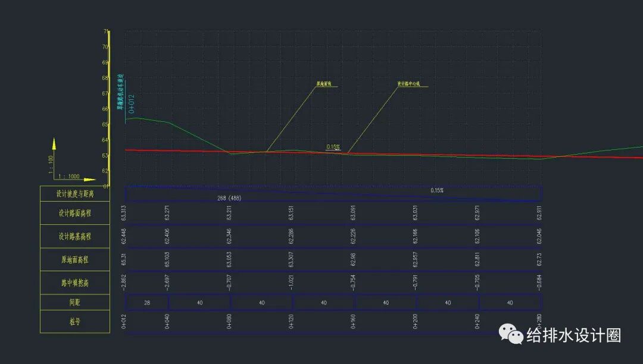643x364 pixels.
Task: Click the ground elevation 62.811
Action: 477,259
